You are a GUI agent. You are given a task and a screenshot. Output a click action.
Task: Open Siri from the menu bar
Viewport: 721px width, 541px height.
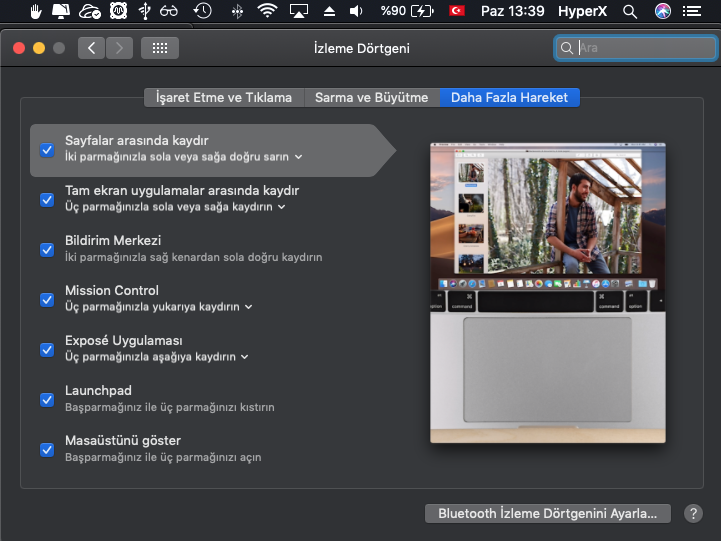(x=662, y=12)
